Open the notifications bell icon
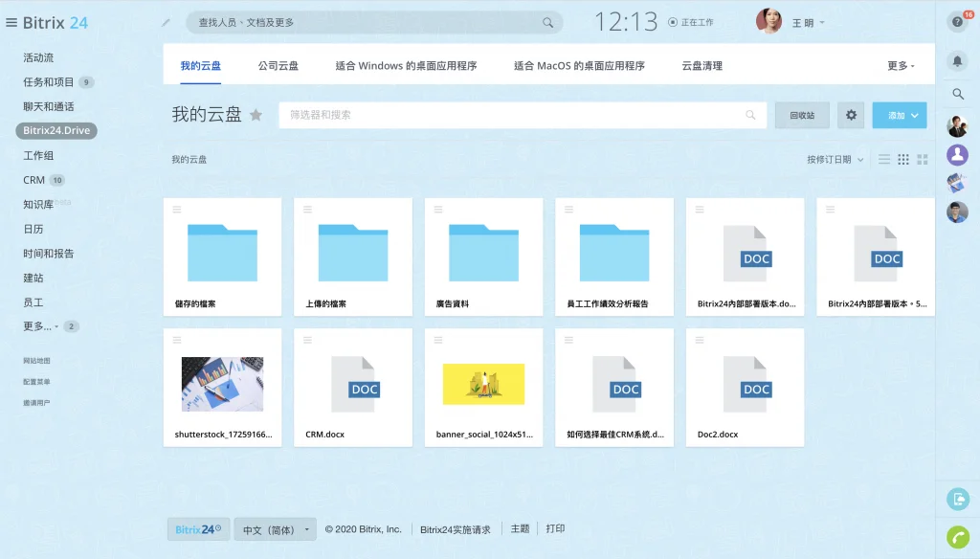The image size is (980, 559). point(958,60)
